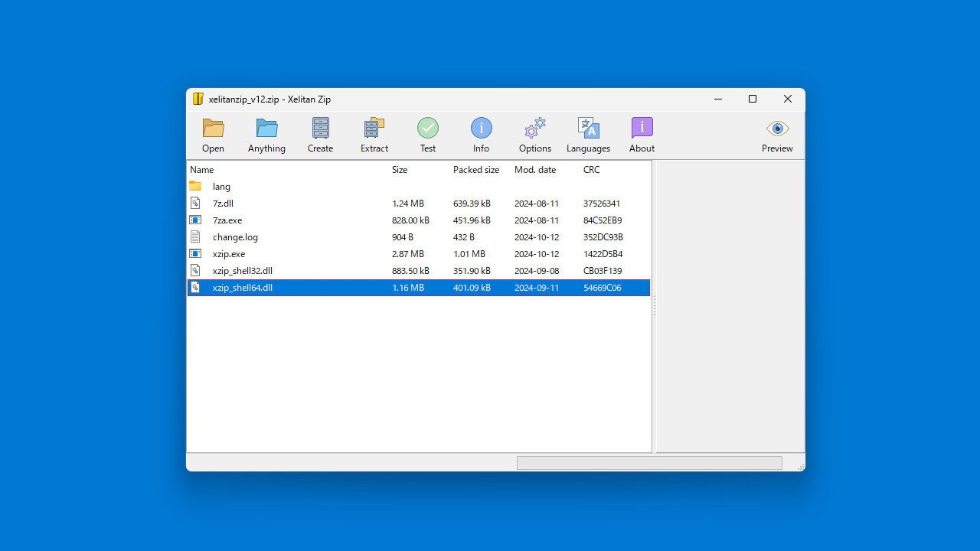Select the xzip_shell64.dll file name

[243, 288]
